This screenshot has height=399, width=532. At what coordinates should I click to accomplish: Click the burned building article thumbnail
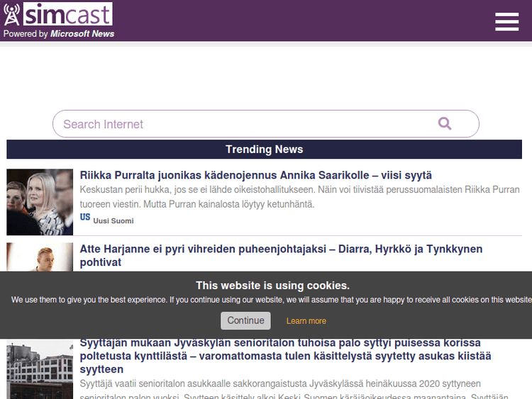coord(40,370)
